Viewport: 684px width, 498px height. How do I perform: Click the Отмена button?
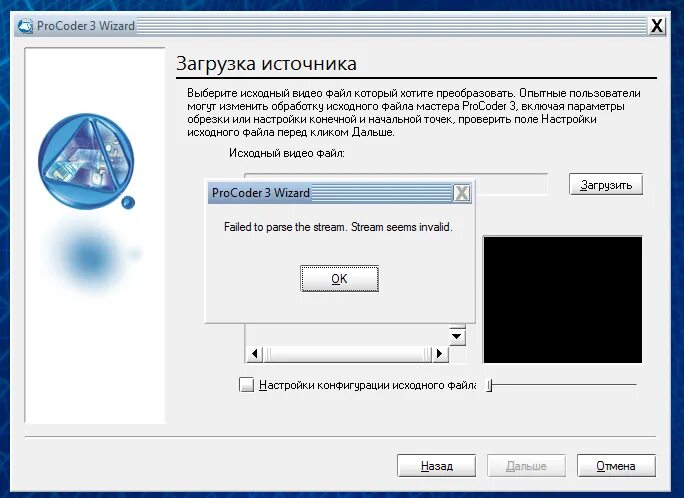(x=616, y=466)
